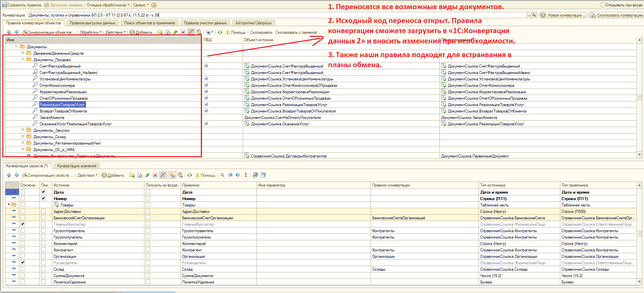Click copy-rule icon in objects toolbar
The height and width of the screenshot is (293, 644).
(168, 32)
